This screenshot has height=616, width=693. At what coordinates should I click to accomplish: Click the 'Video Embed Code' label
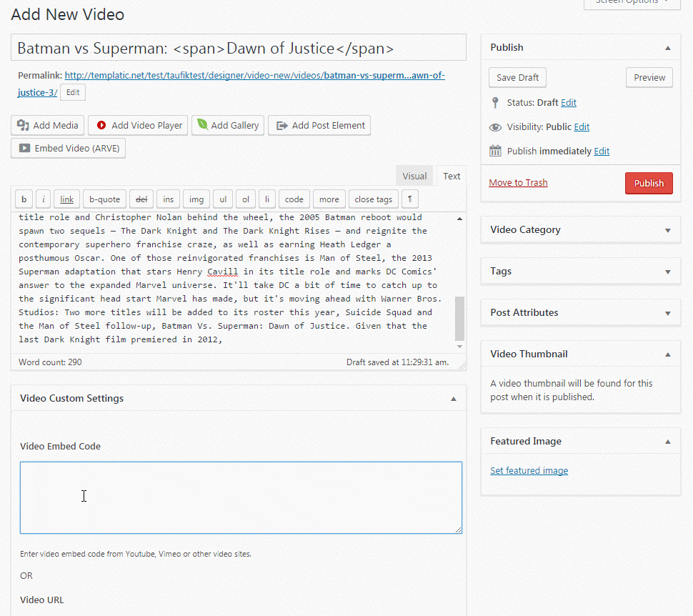tap(60, 447)
